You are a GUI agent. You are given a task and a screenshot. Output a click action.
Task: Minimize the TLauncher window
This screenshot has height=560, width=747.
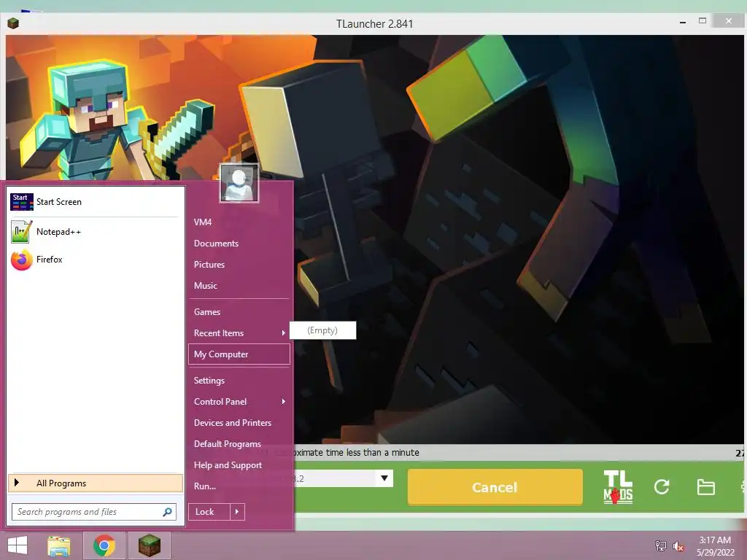(683, 22)
